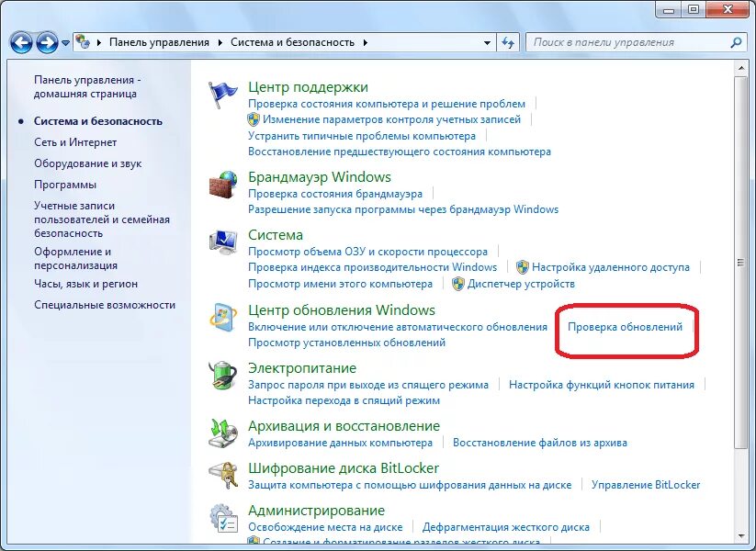Click Восстановление предшествующего состояния компьютера
The height and width of the screenshot is (551, 756).
(x=400, y=152)
